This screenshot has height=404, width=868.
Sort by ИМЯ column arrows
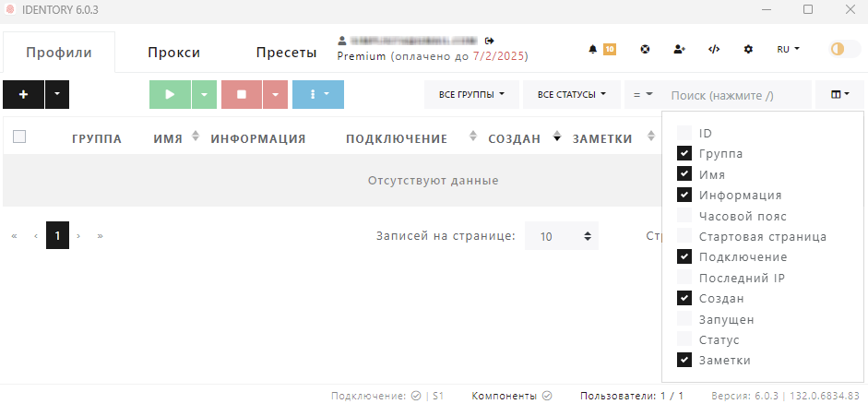point(196,137)
